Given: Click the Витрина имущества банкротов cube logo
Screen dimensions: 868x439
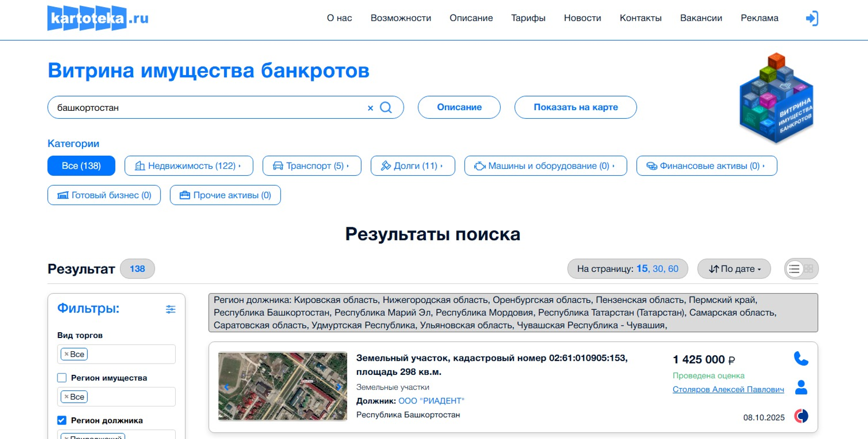Looking at the screenshot, I should [776, 98].
